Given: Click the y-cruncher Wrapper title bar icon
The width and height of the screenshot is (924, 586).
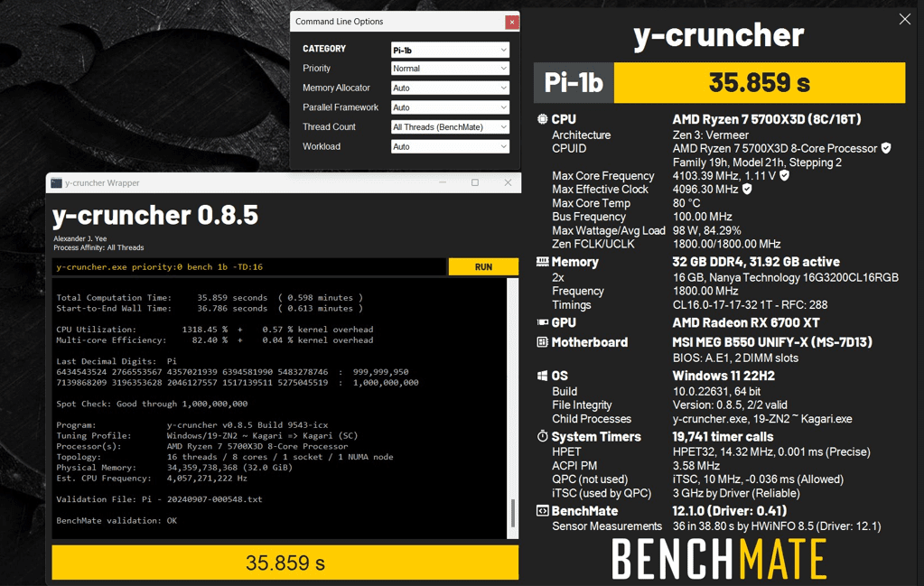Looking at the screenshot, I should pyautogui.click(x=57, y=183).
